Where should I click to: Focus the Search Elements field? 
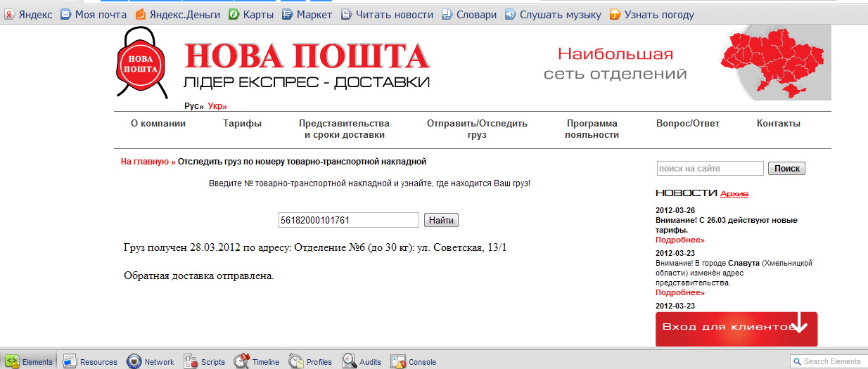(829, 361)
